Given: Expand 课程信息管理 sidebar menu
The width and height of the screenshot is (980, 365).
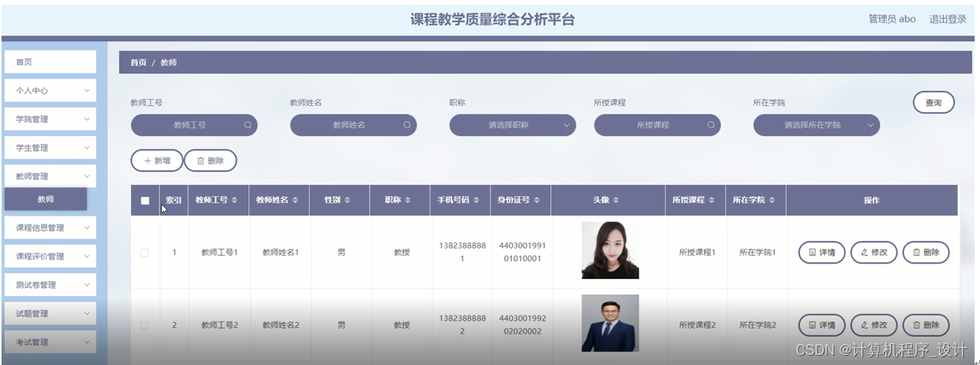Looking at the screenshot, I should [50, 227].
